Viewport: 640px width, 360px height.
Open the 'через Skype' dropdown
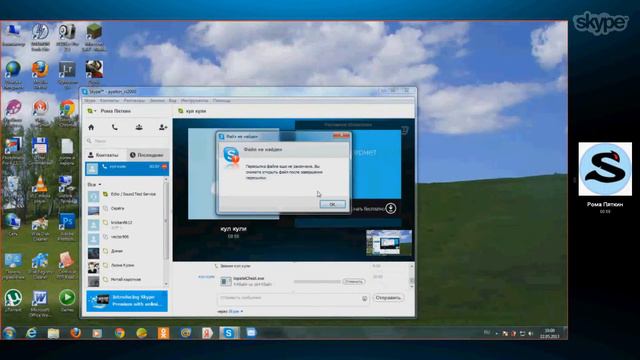pyautogui.click(x=230, y=311)
